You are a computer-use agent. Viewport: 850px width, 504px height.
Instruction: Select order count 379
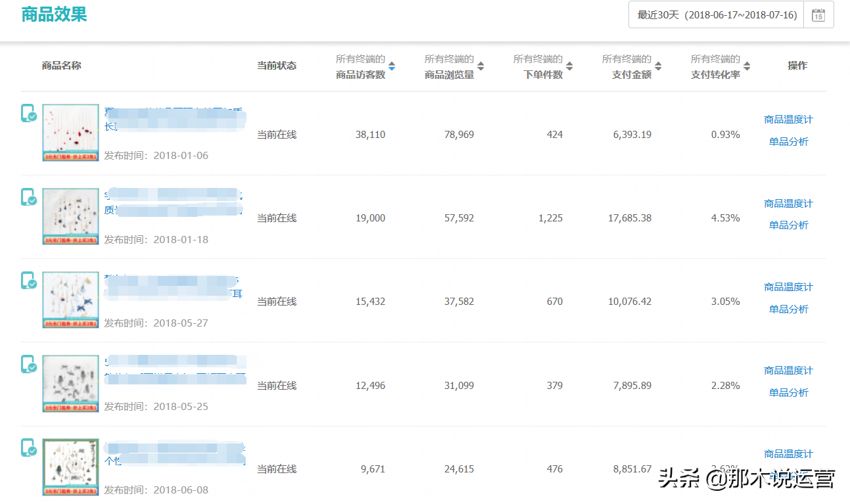click(x=554, y=386)
